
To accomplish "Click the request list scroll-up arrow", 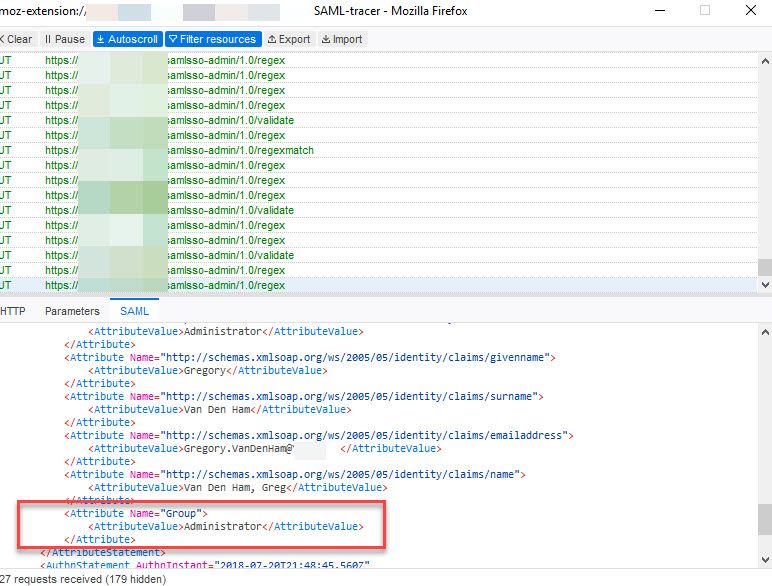I will (x=765, y=61).
